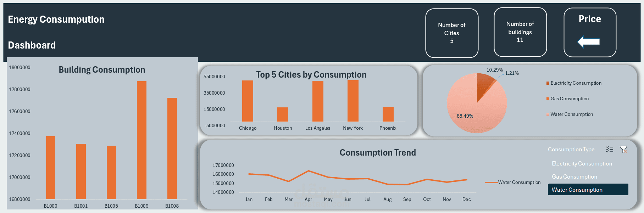
Task: Click the Consumption Type slicer header
Action: coord(571,149)
